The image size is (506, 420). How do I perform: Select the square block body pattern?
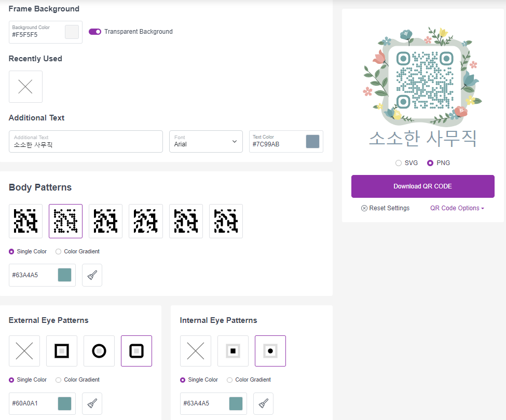click(x=25, y=221)
